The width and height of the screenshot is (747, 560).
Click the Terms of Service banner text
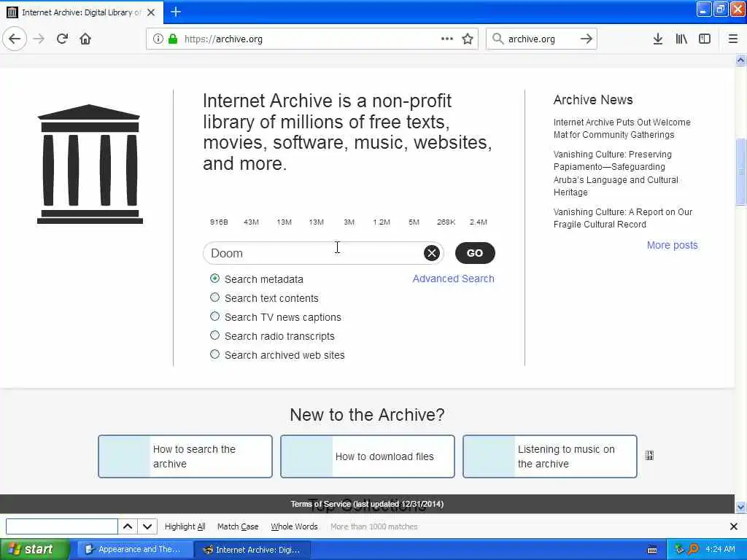coord(367,504)
